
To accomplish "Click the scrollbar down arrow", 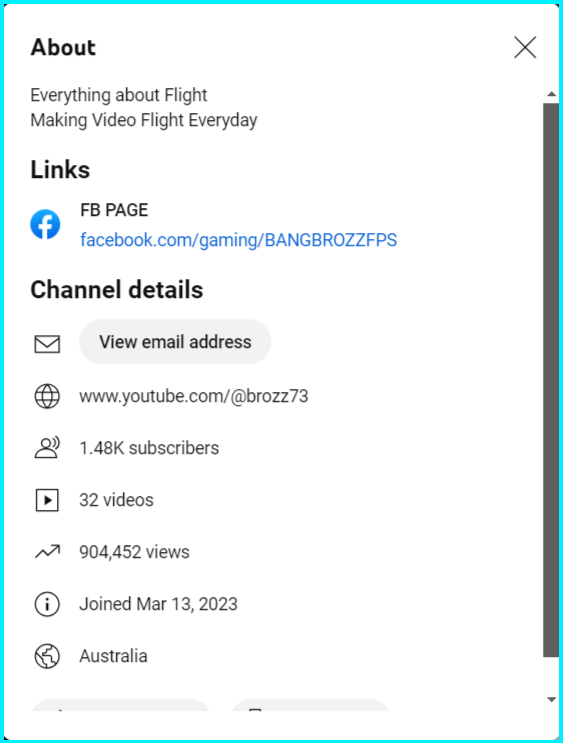I will 551,699.
